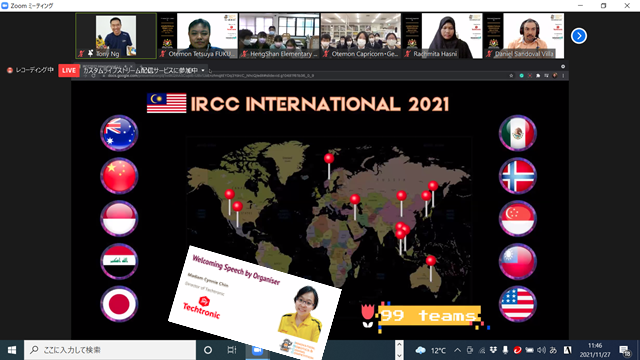640x360 pixels.
Task: Select Daniel Sandoval Villa's video thumbnail
Action: point(524,36)
